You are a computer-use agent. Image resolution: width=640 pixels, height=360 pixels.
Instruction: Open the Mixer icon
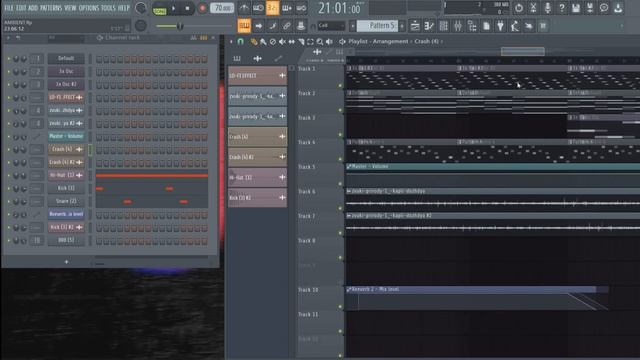(x=458, y=26)
